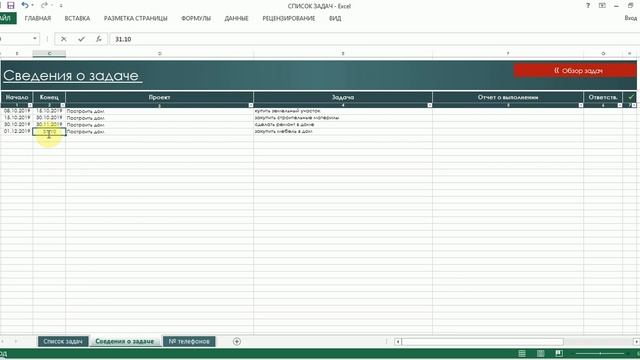Viewport: 640px width, 360px height.
Task: Switch to the Сведения о задаче sheet tab
Action: click(124, 341)
